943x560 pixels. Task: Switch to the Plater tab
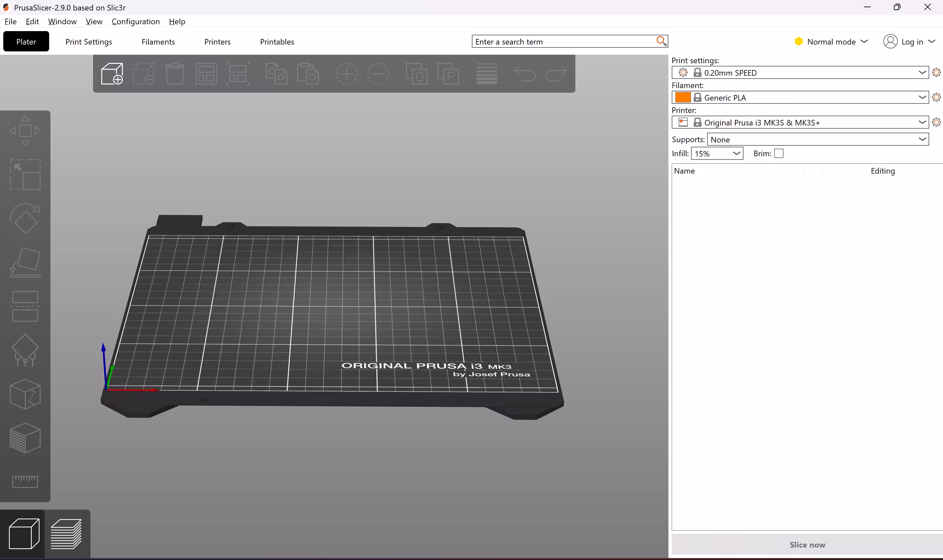coord(26,42)
